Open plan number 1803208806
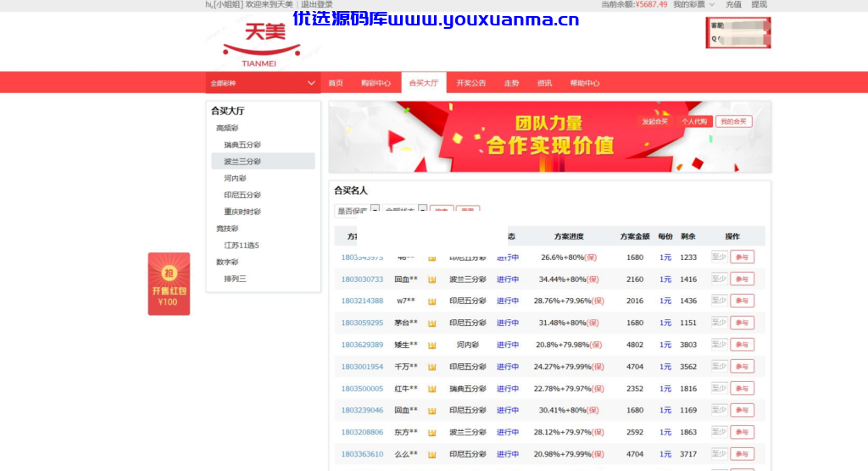The image size is (868, 471). point(362,432)
